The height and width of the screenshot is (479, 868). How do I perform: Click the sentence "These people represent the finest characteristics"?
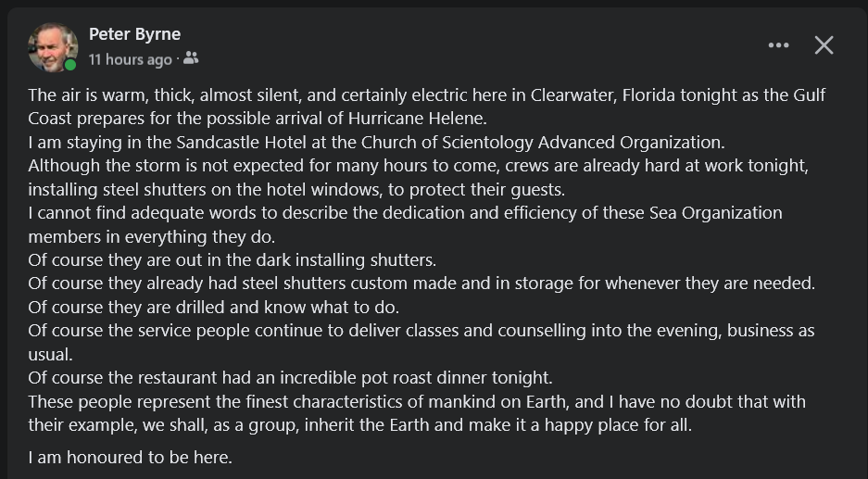tap(417, 402)
